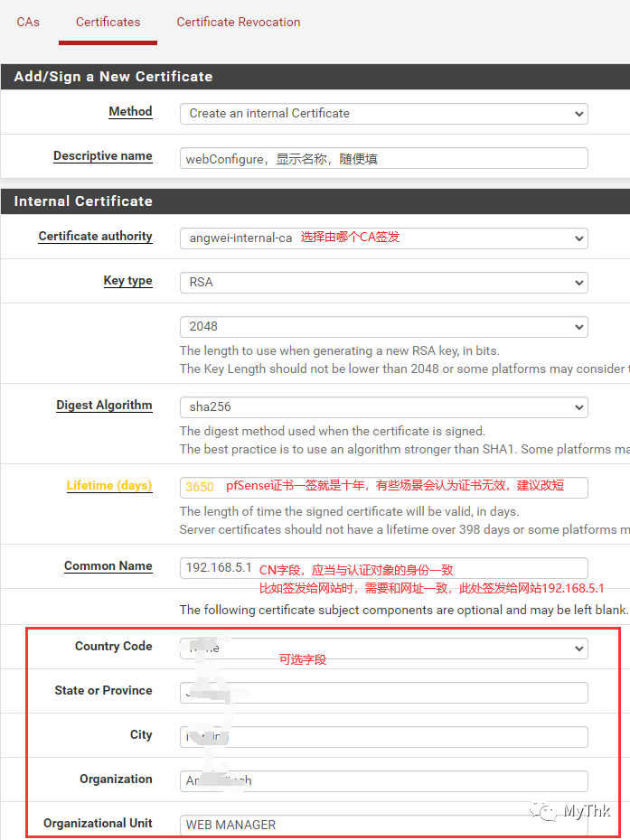Click the Common Name input field
Image resolution: width=630 pixels, height=840 pixels.
click(384, 568)
